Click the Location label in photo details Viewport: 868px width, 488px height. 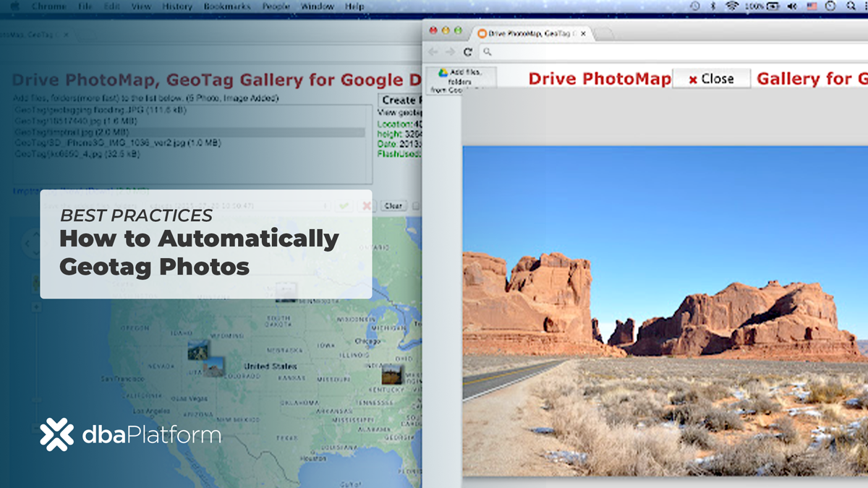[x=395, y=124]
